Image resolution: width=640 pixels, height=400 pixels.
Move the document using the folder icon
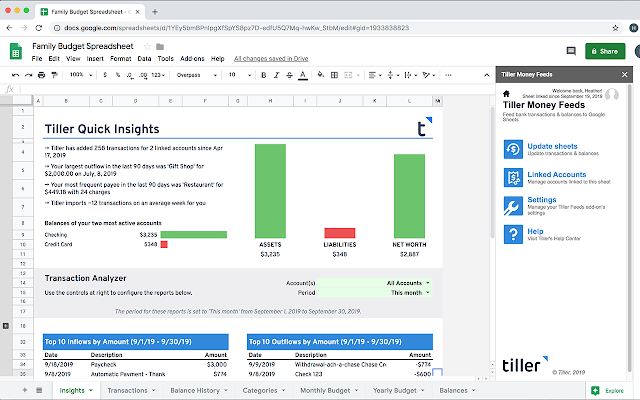(x=160, y=47)
